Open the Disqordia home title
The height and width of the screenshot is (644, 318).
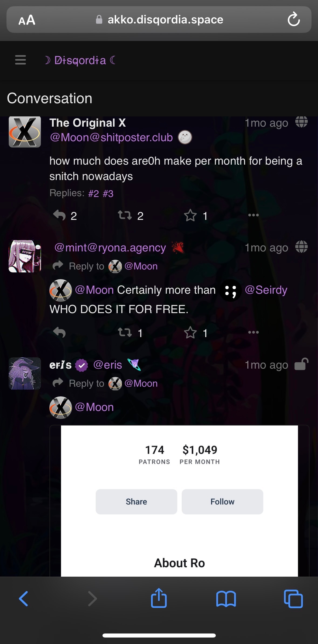tap(80, 60)
